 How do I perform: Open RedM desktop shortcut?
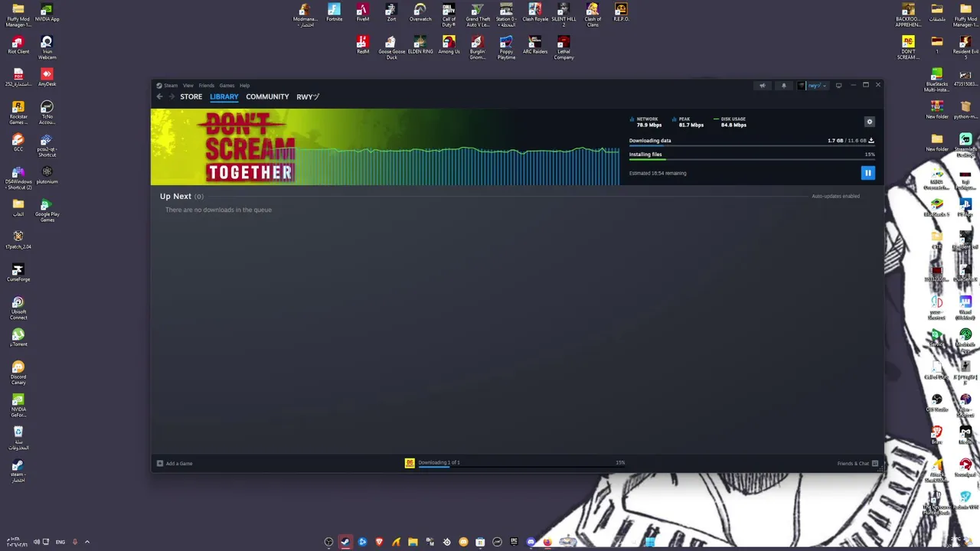(x=362, y=45)
